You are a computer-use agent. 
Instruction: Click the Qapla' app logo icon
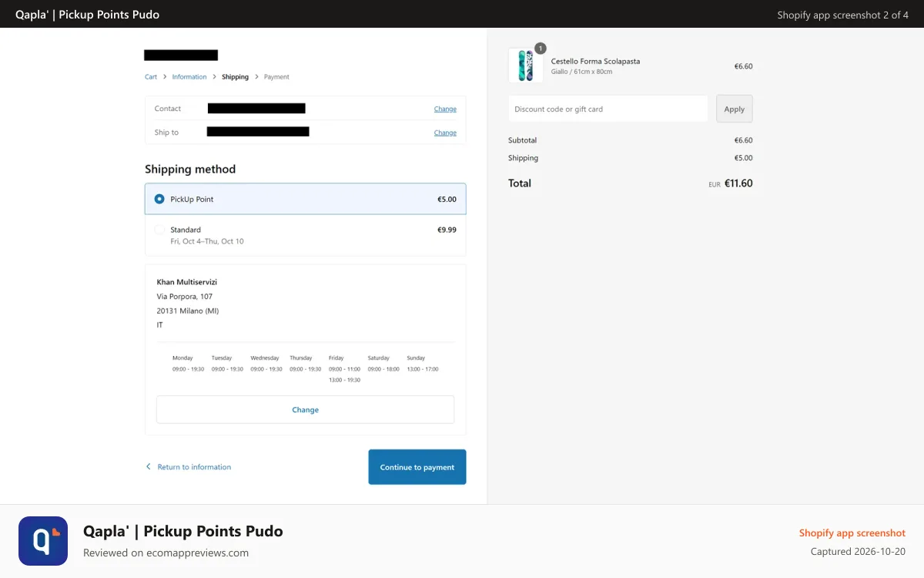coord(43,541)
